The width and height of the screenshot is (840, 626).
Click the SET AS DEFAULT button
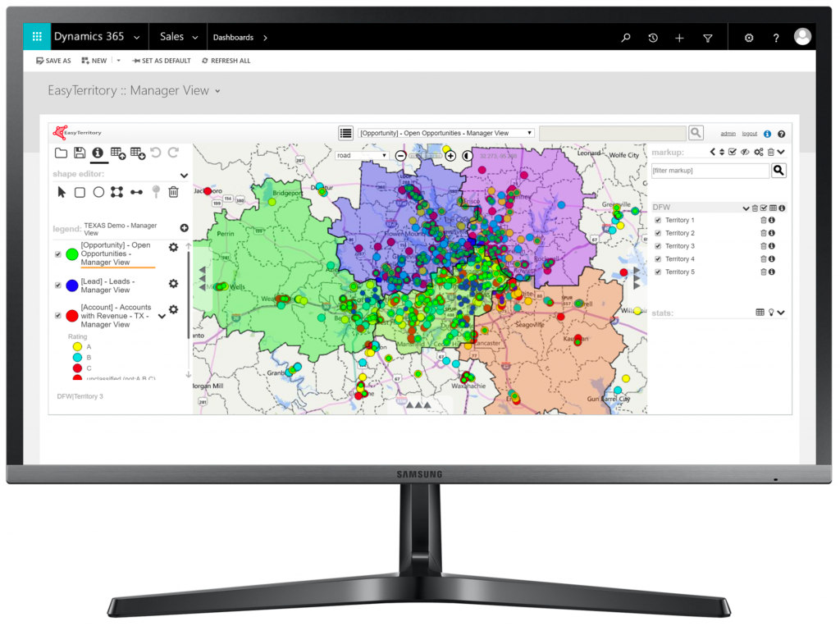tap(161, 61)
